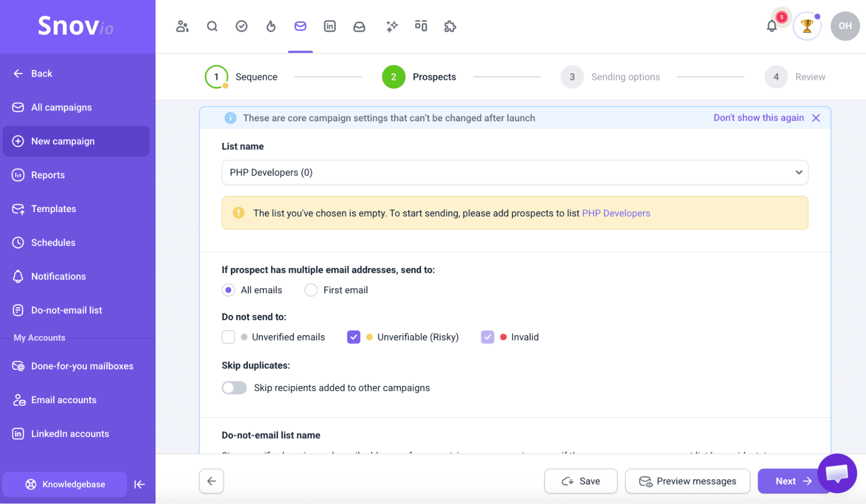Click the Preview messages button
Viewport: 866px width, 504px height.
point(688,481)
